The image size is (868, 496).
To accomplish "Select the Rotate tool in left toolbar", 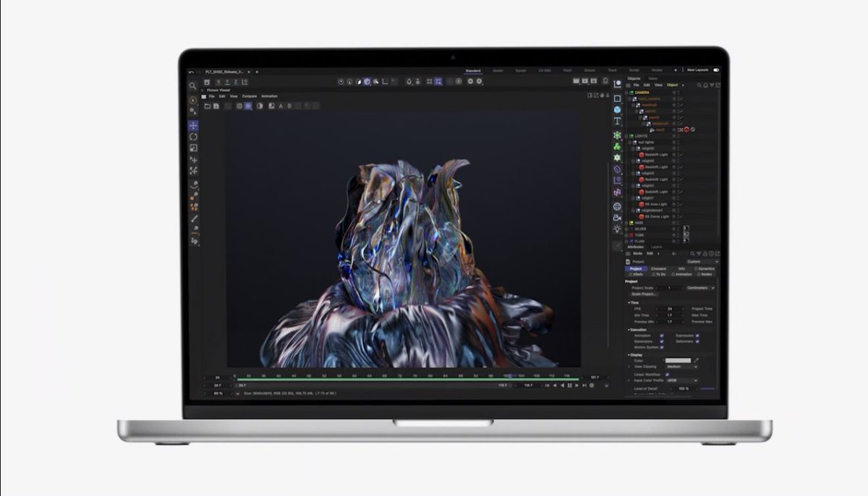I will [x=193, y=137].
